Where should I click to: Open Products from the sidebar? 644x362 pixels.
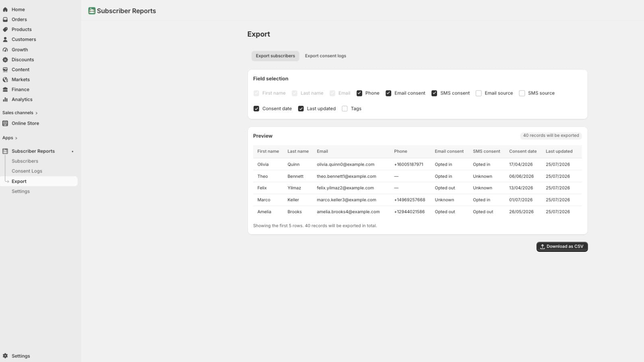coord(22,29)
